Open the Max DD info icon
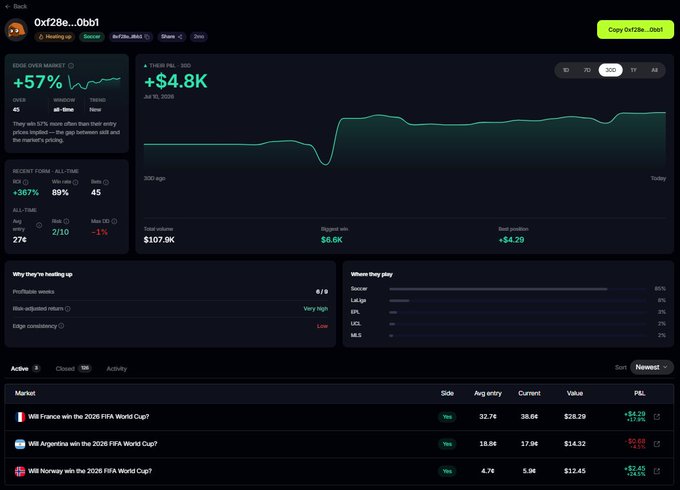The width and height of the screenshot is (680, 490). click(x=114, y=221)
